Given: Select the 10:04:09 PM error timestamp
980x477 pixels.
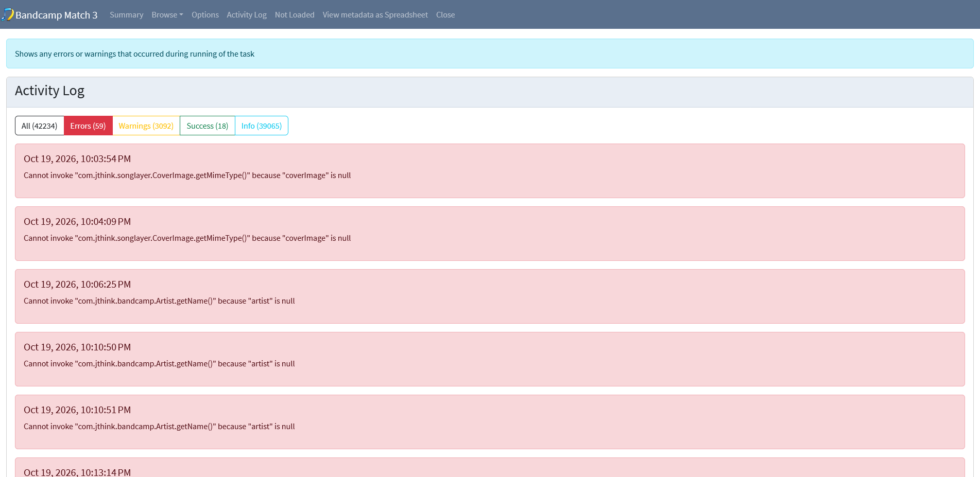Looking at the screenshot, I should tap(77, 222).
